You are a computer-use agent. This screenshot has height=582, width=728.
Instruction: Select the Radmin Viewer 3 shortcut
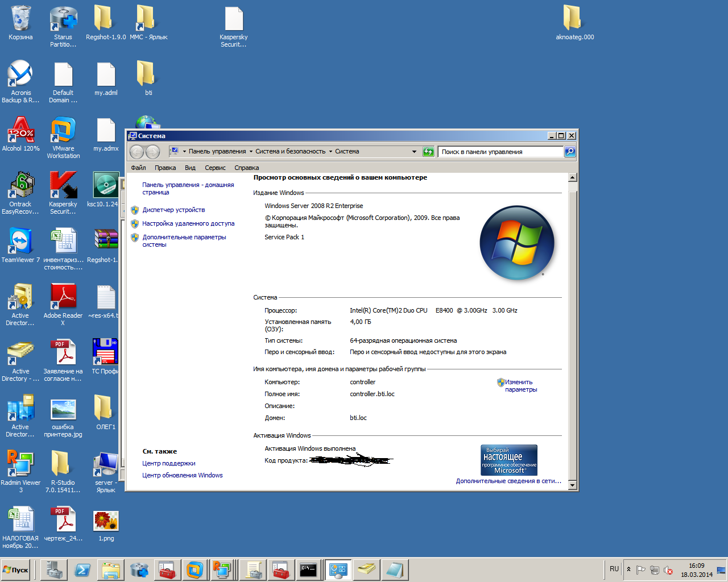[20, 471]
